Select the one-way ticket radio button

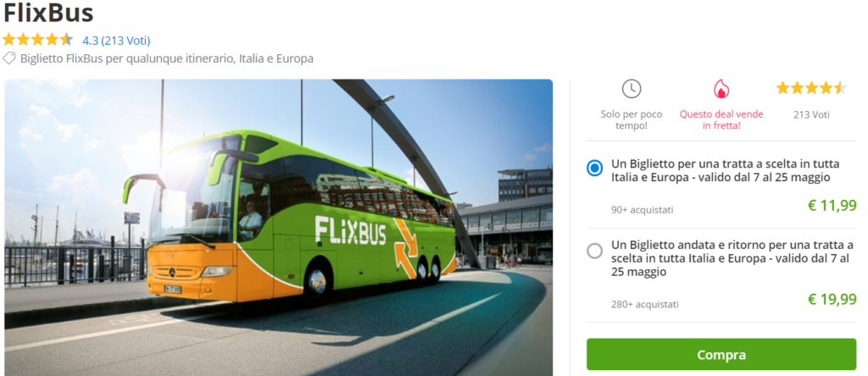pyautogui.click(x=595, y=168)
